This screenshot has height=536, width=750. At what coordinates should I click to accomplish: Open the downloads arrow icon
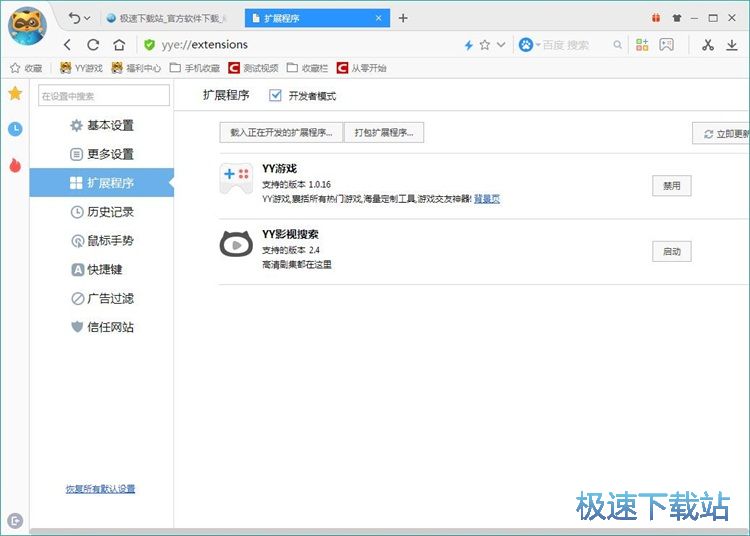coord(732,45)
